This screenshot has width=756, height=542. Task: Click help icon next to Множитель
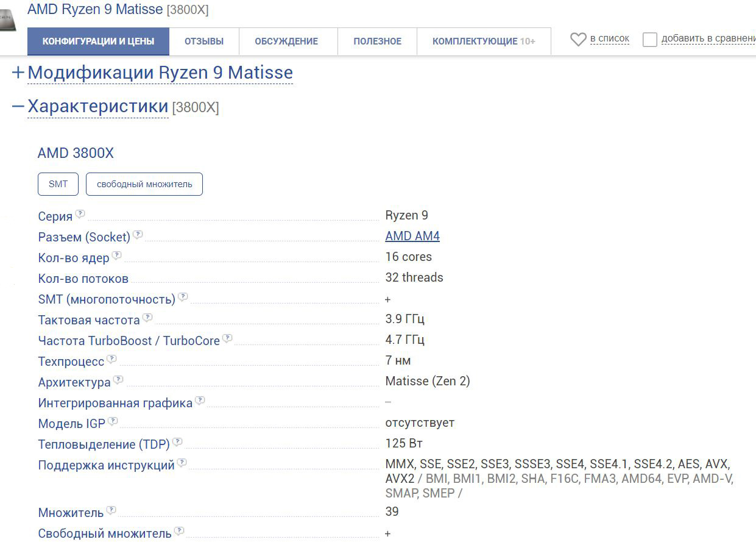[x=111, y=510]
